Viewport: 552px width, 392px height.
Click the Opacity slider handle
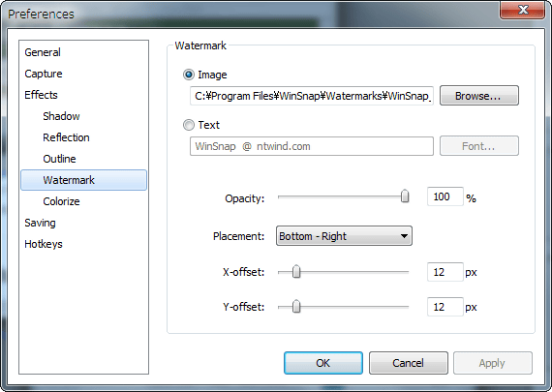coord(405,196)
